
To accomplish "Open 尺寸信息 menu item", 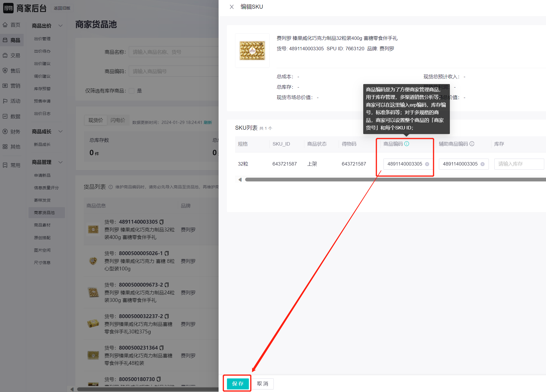I will 42,263.
